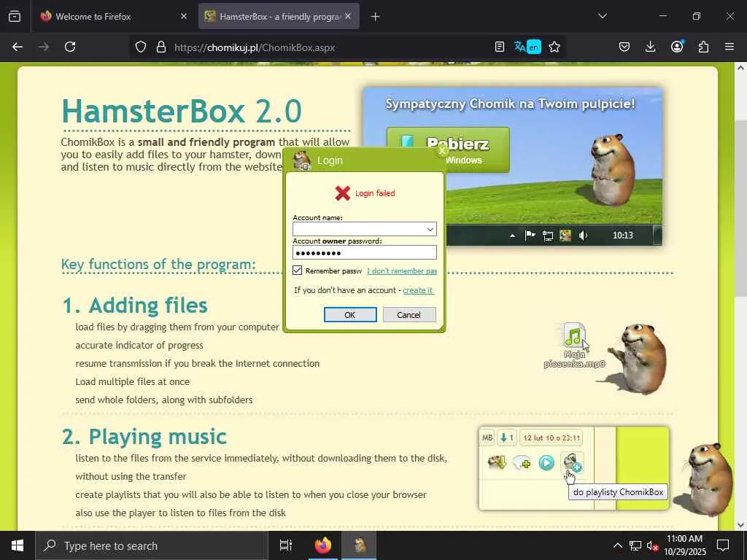Toggle the Remember password checkbox
This screenshot has width=747, height=560.
click(298, 271)
